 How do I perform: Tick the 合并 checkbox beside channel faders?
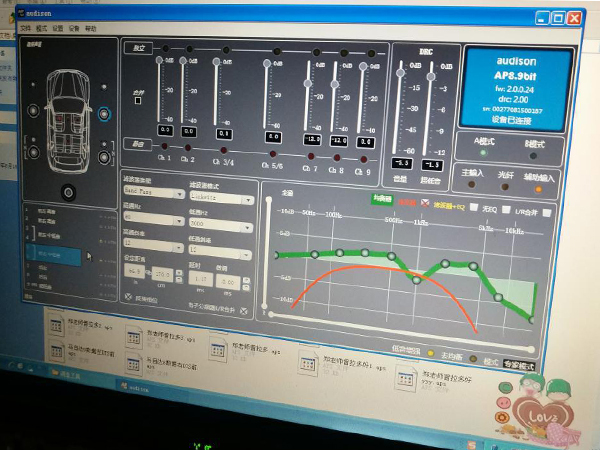[x=138, y=101]
